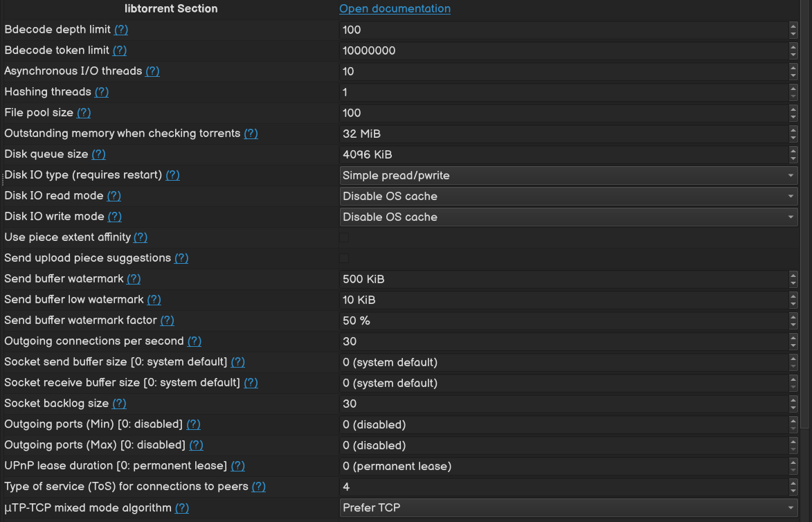Click the vertical scrollbar on right edge
The height and width of the screenshot is (522, 812).
coord(805,213)
